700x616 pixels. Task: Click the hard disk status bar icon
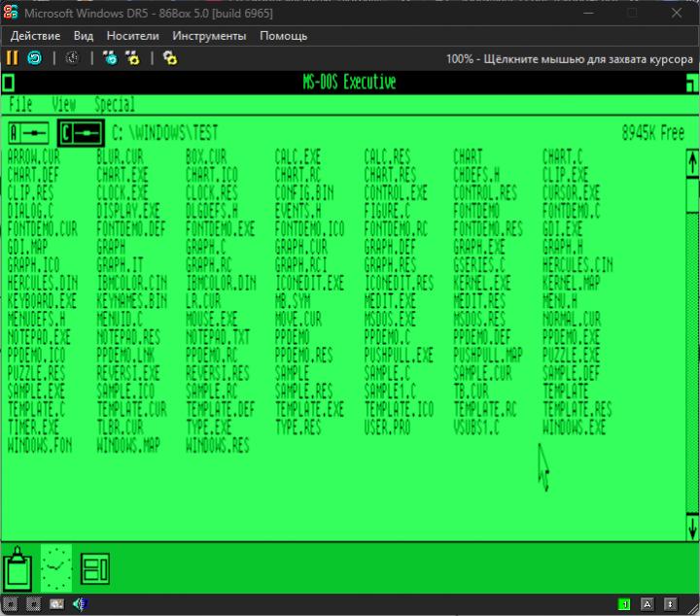click(56, 604)
